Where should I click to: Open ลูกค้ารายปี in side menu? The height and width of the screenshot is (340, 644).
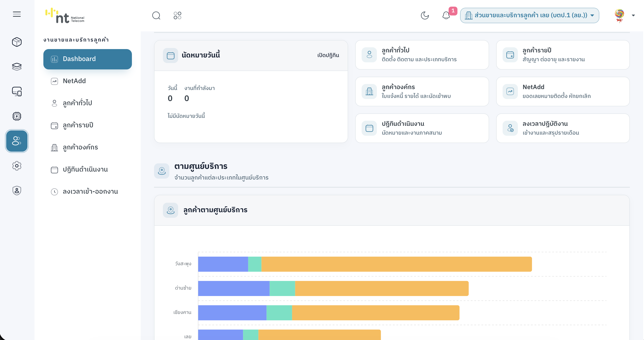click(x=87, y=125)
